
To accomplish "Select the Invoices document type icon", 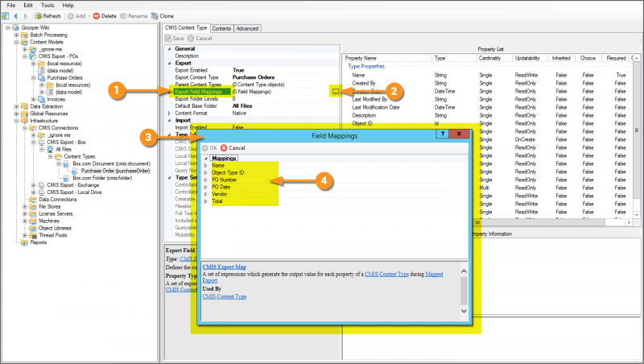I will (42, 99).
